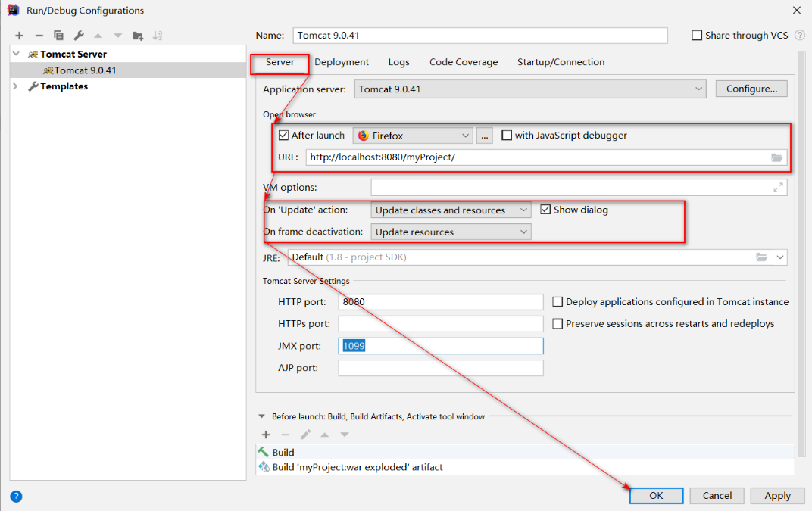This screenshot has height=514, width=812.
Task: Move configuration down in toolbar
Action: [x=118, y=36]
